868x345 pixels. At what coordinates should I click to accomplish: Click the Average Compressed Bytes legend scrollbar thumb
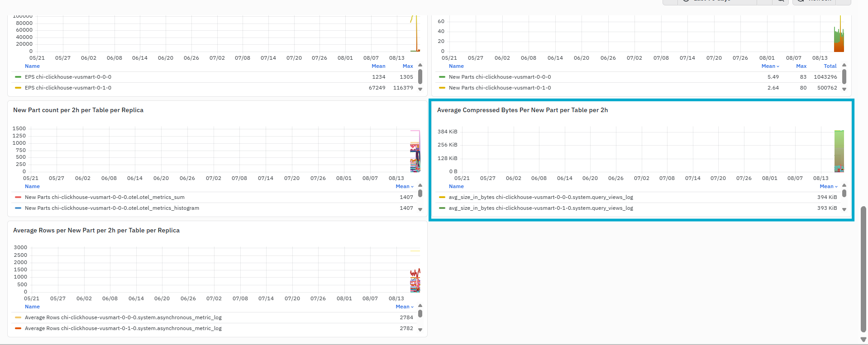tap(844, 193)
